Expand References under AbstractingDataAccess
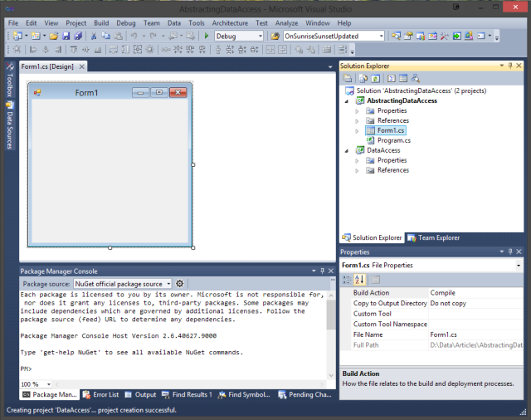 357,121
